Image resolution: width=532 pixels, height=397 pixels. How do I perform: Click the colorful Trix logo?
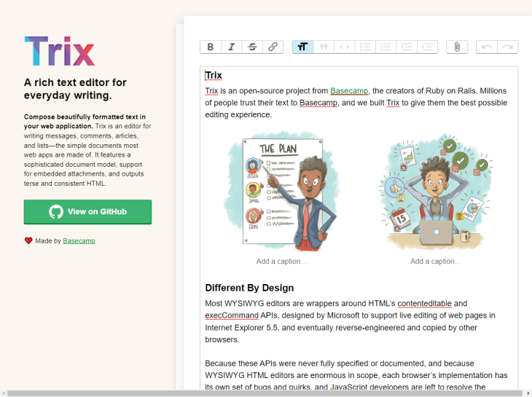tap(60, 51)
